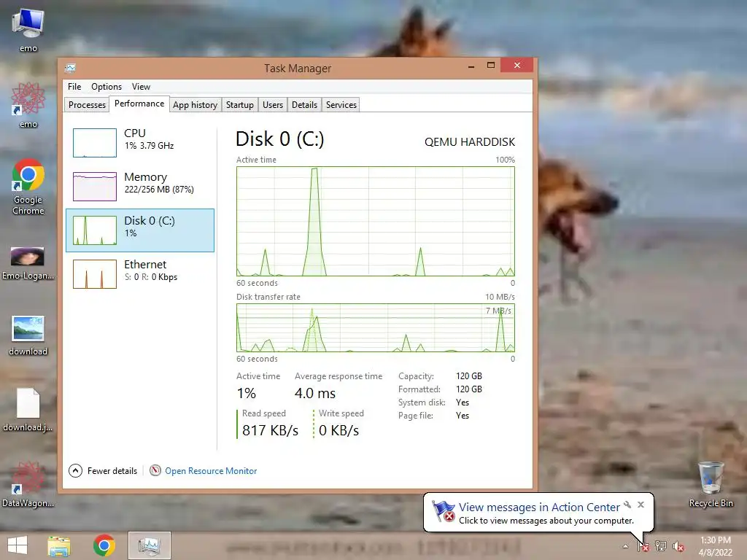Switch to the Details tab
Screen dimensions: 747x560
[x=304, y=105]
